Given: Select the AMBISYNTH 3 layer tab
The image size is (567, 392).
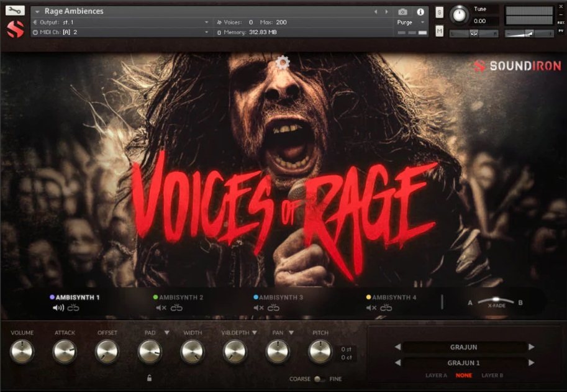Looking at the screenshot, I should tap(278, 297).
